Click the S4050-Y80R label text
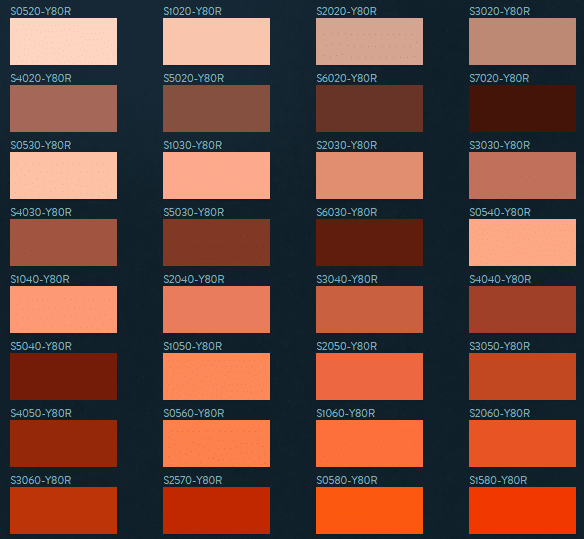This screenshot has height=539, width=584. 41,413
